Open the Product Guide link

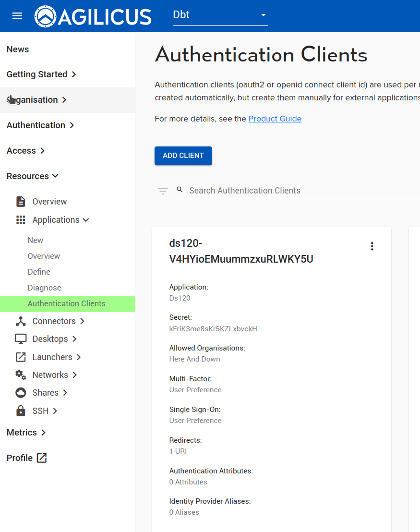[275, 119]
